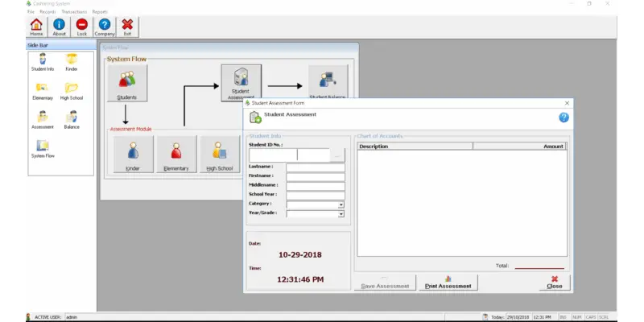The image size is (644, 322).
Task: Click the Student Assessment header clipboard icon
Action: pyautogui.click(x=255, y=117)
